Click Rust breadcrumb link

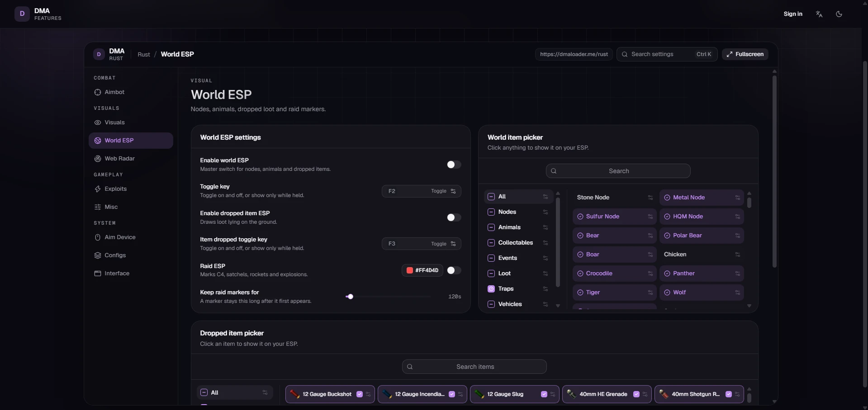[144, 54]
